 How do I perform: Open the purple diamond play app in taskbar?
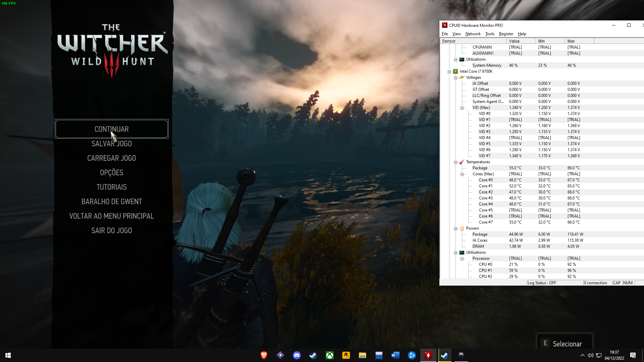pos(280,355)
